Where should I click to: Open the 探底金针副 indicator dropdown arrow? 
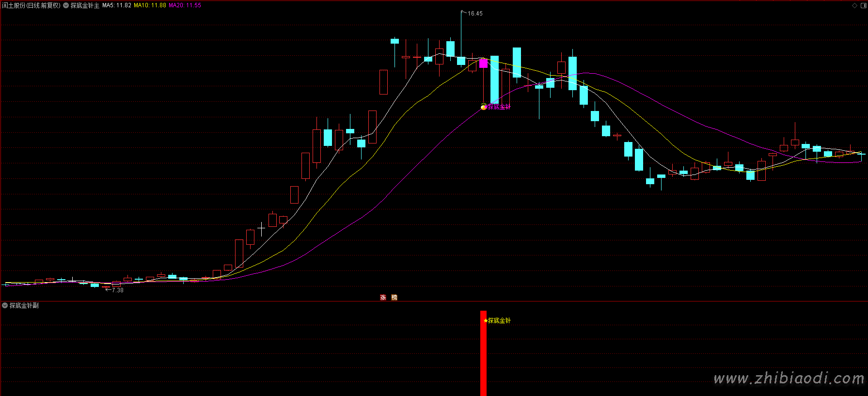(x=5, y=305)
